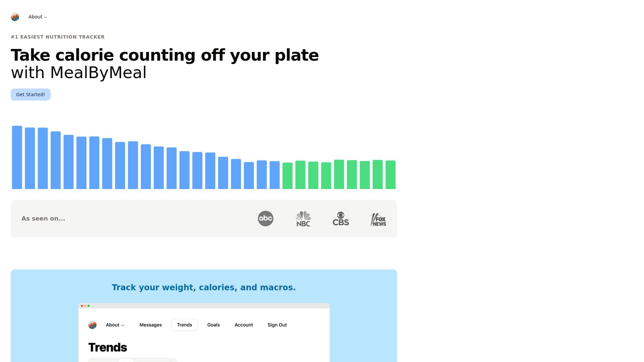Screen dimensions: 644x362
Task: Switch to the Goals tab
Action: (x=213, y=325)
